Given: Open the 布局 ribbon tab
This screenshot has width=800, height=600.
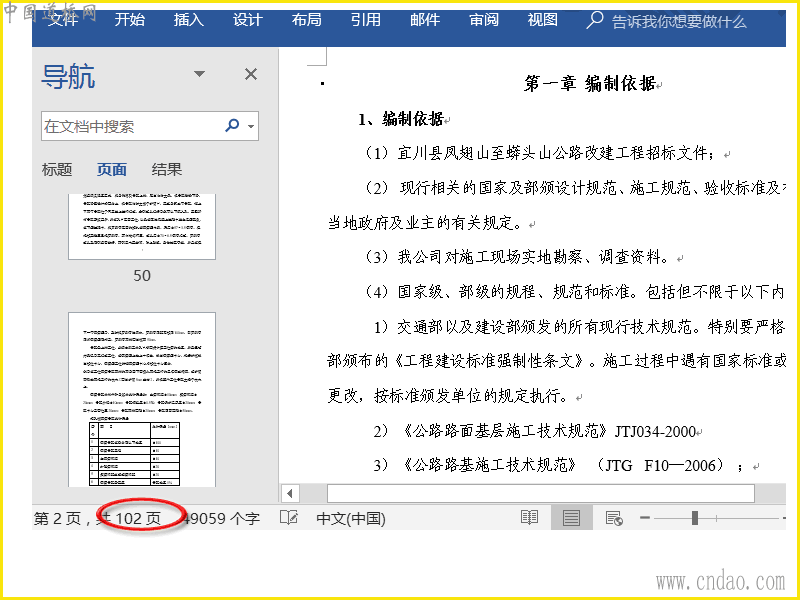Looking at the screenshot, I should pyautogui.click(x=307, y=19).
